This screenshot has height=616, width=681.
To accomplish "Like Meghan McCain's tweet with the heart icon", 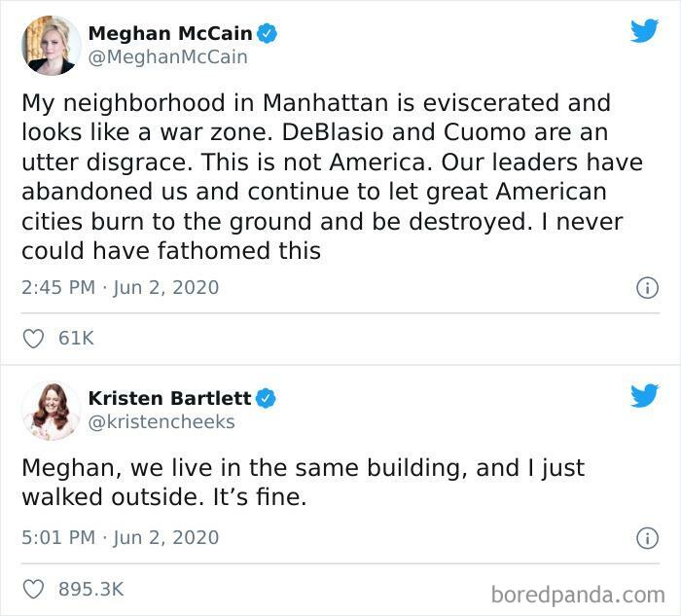I will coord(33,339).
